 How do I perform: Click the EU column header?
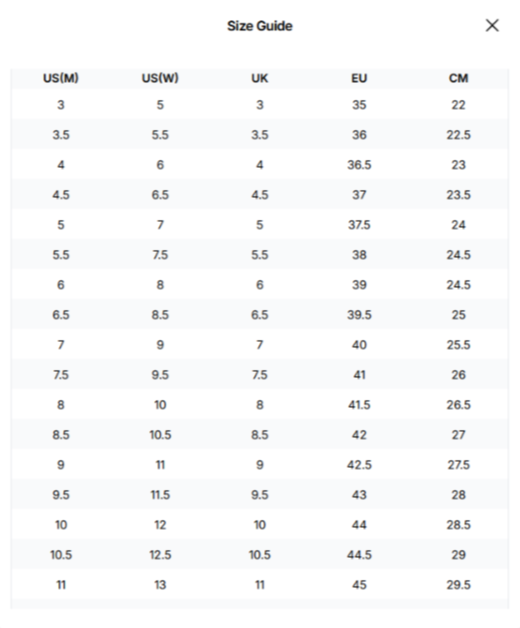coord(359,78)
